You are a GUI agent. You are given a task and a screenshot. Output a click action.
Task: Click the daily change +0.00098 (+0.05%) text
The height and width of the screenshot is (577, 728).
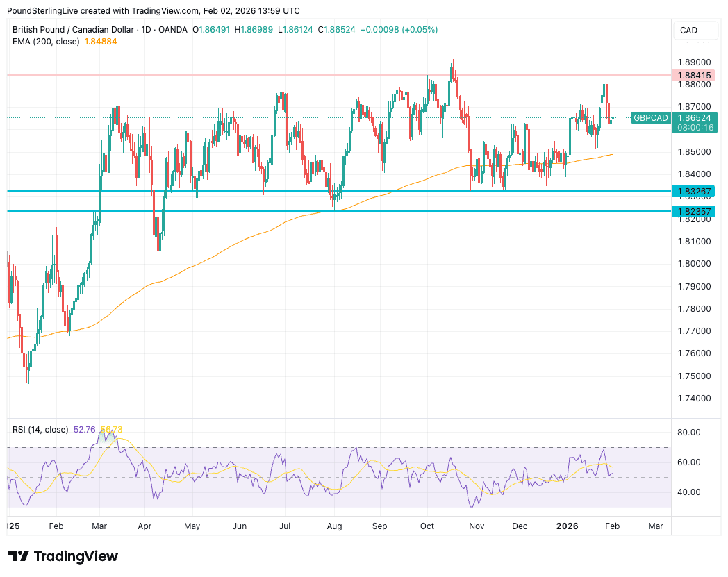click(399, 30)
